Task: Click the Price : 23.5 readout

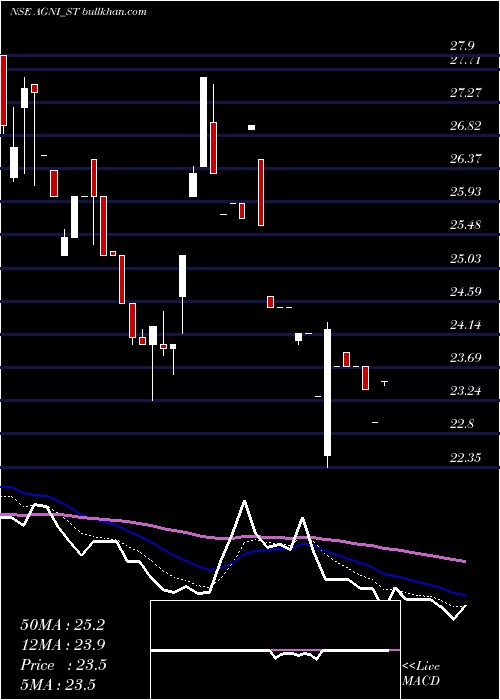Action: tap(63, 665)
